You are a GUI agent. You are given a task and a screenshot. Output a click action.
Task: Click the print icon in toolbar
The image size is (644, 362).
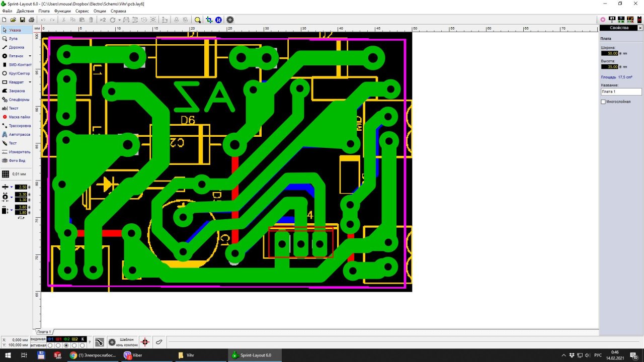coord(32,20)
